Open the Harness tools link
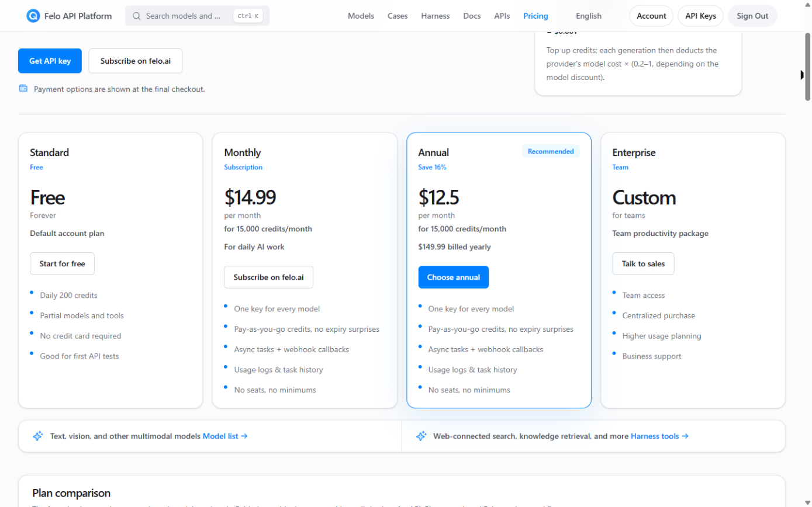Screen dimensions: 812x507 659,436
